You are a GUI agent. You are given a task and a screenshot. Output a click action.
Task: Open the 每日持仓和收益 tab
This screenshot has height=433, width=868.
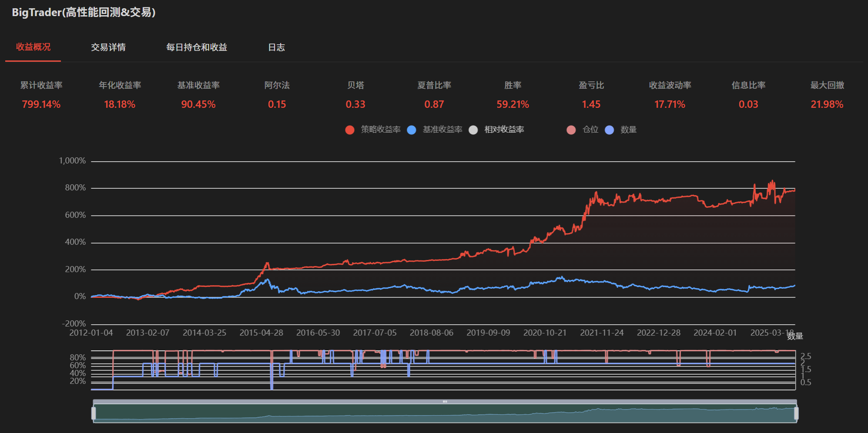click(x=197, y=47)
